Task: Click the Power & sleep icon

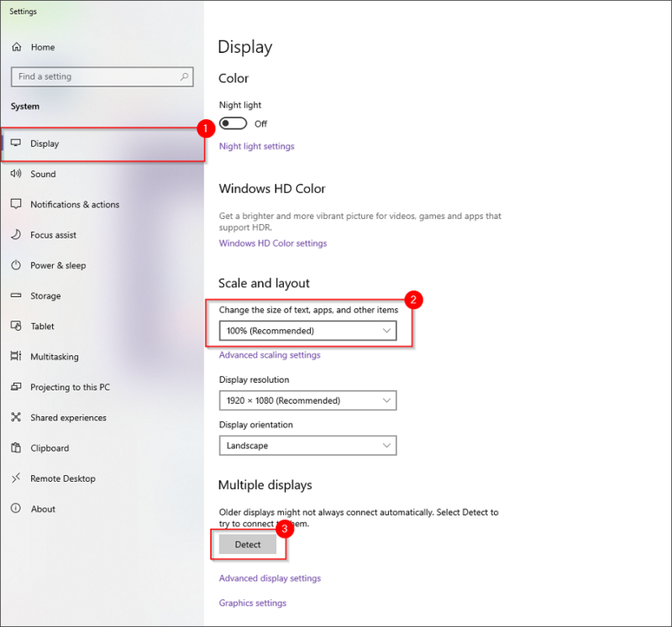Action: (16, 265)
